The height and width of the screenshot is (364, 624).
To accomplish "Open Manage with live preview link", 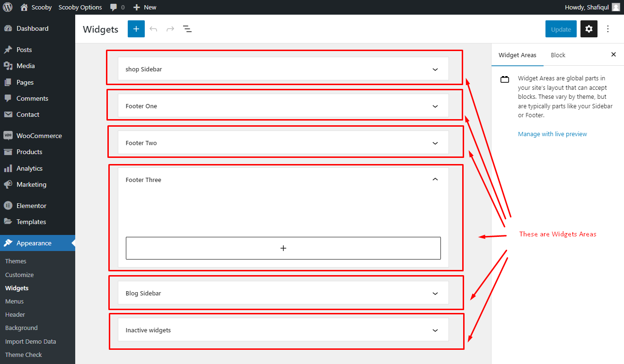I will click(x=553, y=134).
